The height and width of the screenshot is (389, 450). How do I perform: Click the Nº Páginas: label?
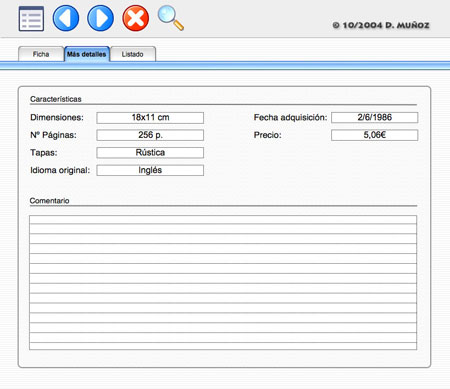click(x=53, y=135)
